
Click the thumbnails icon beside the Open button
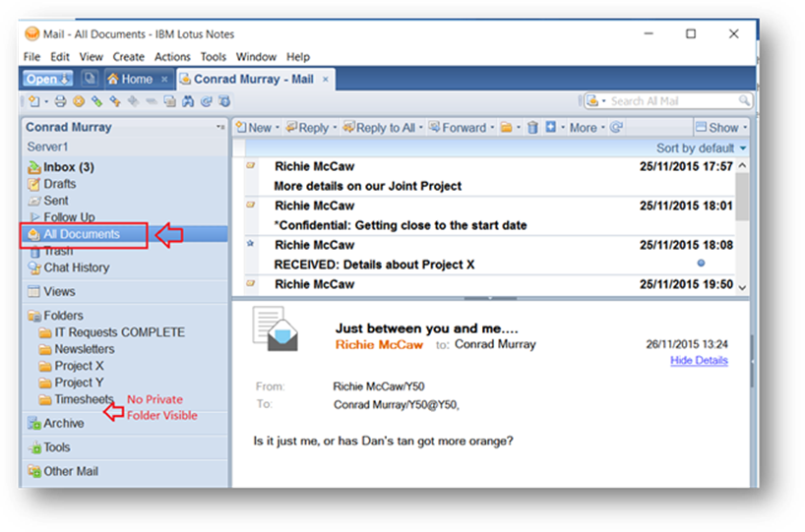point(90,79)
